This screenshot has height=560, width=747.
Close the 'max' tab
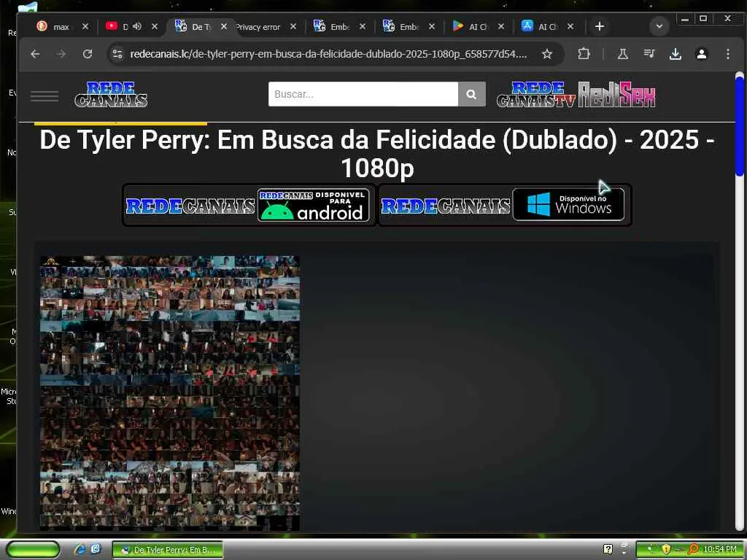point(85,27)
